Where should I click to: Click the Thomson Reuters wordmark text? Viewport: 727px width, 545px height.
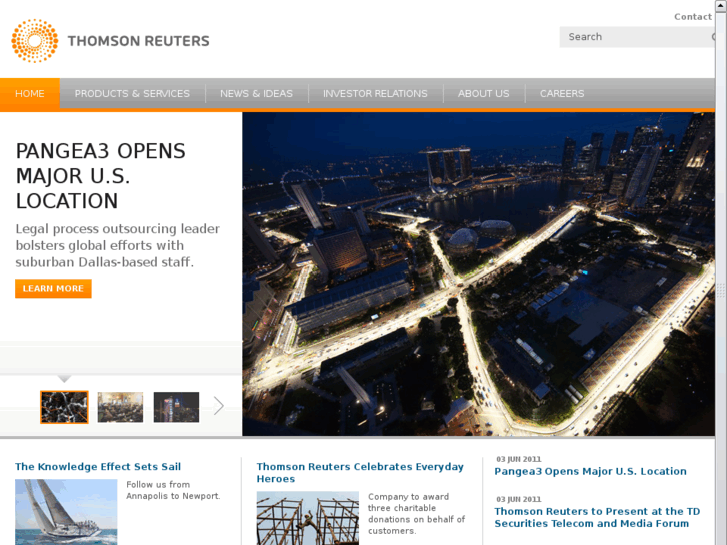pyautogui.click(x=139, y=41)
